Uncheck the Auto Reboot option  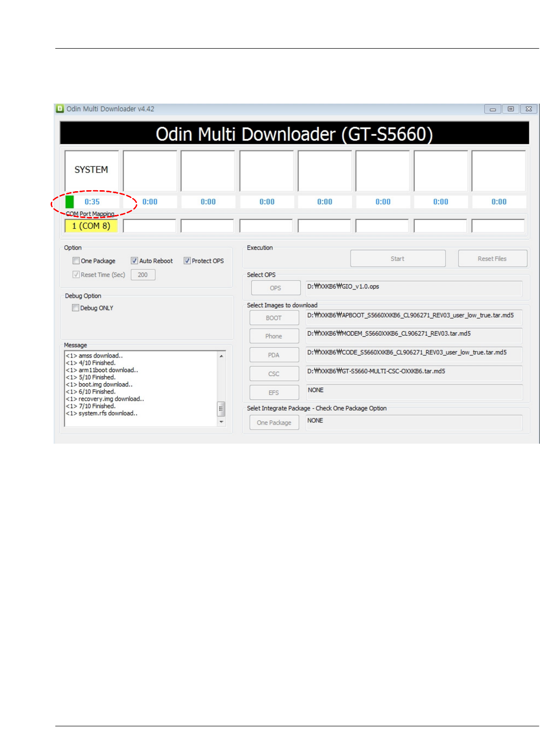click(x=134, y=261)
